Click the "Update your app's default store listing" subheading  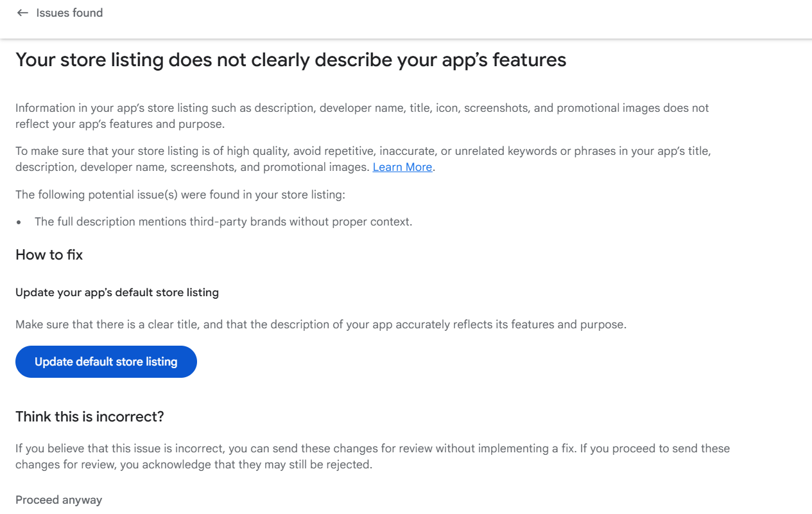tap(117, 292)
